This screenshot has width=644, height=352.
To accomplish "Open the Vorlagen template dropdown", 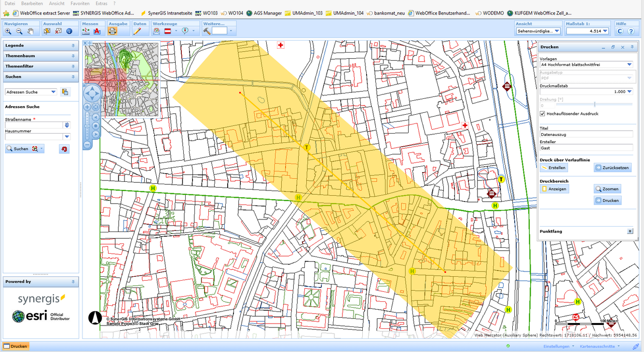I will [x=629, y=64].
